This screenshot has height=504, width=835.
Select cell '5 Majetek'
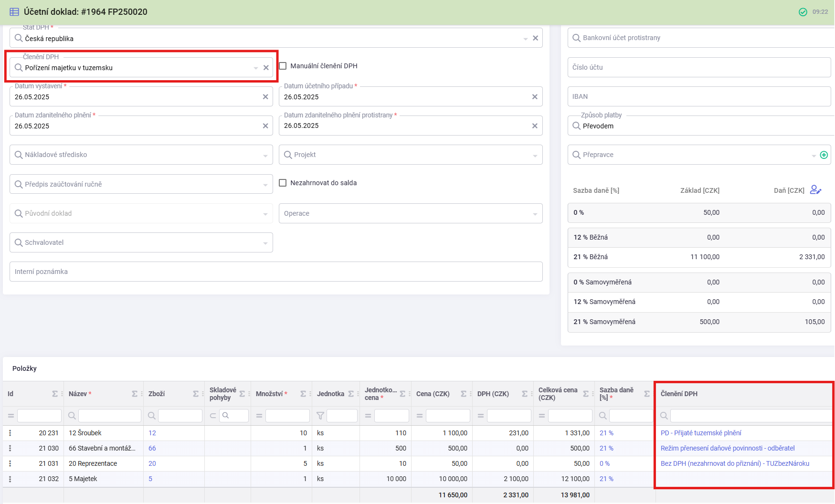[104, 479]
